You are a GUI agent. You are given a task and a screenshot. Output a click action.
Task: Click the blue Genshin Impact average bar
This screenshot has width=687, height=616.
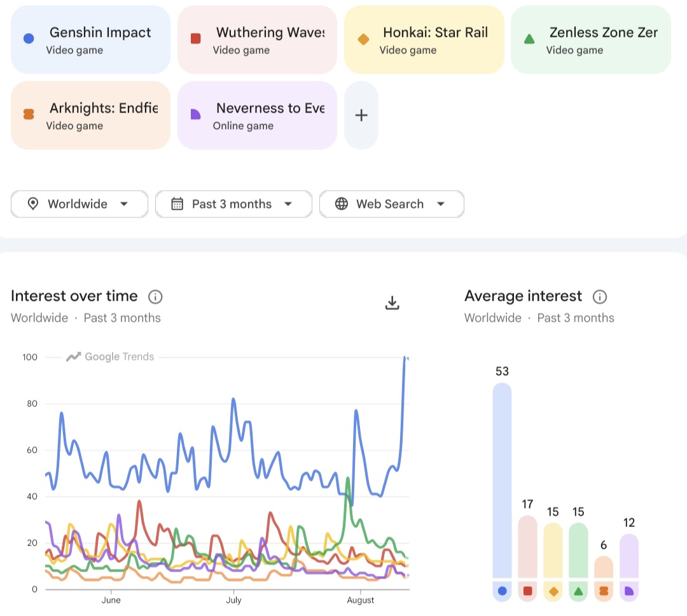(x=502, y=481)
